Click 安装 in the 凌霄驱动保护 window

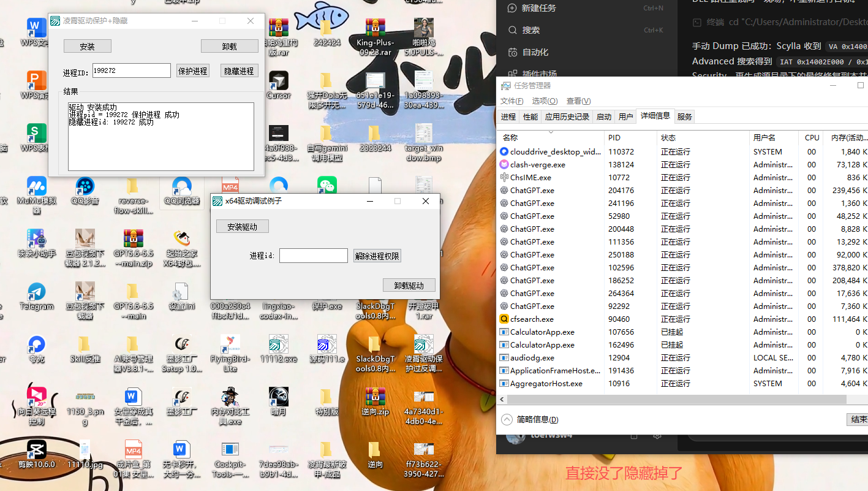coord(88,46)
